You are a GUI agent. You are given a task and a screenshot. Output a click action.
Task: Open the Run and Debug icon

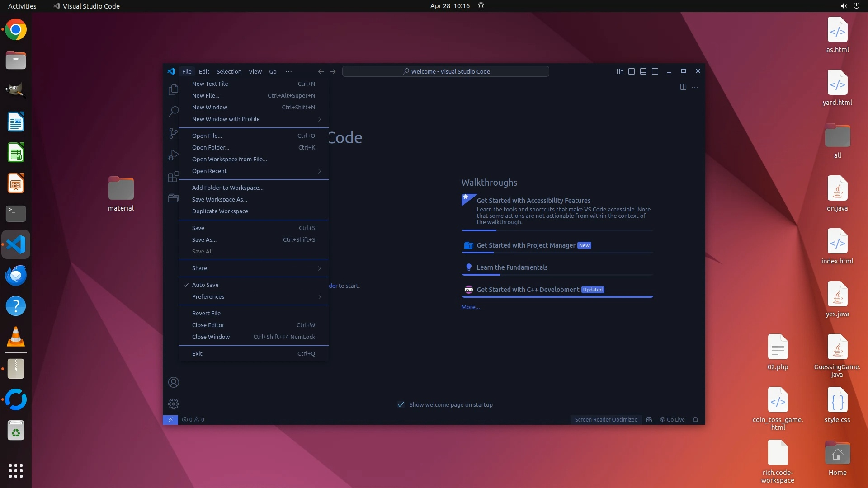[173, 155]
